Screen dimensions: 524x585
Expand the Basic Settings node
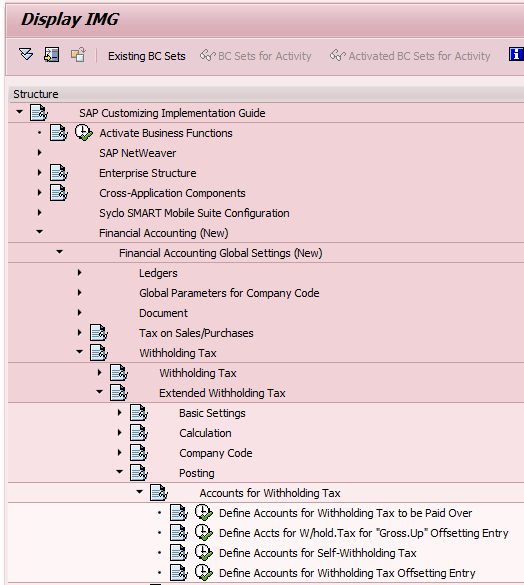(x=119, y=413)
